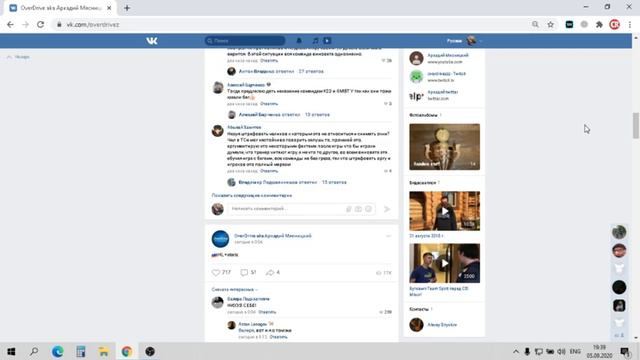Viewport: 640px width, 360px height.
Task: Attach a file to the comment
Action: pyautogui.click(x=349, y=209)
